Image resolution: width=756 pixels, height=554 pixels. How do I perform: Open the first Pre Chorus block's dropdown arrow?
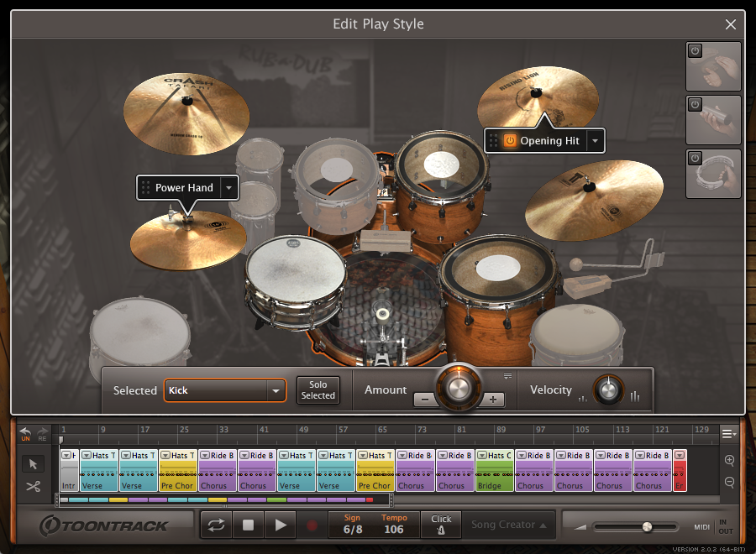165,455
